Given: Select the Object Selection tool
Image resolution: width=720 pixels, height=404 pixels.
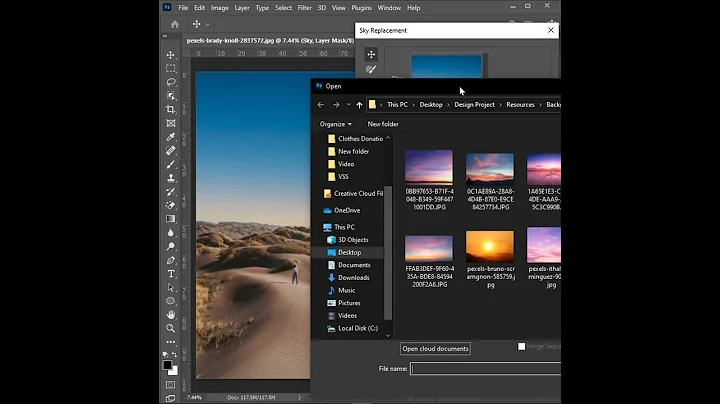Looking at the screenshot, I should pyautogui.click(x=171, y=96).
